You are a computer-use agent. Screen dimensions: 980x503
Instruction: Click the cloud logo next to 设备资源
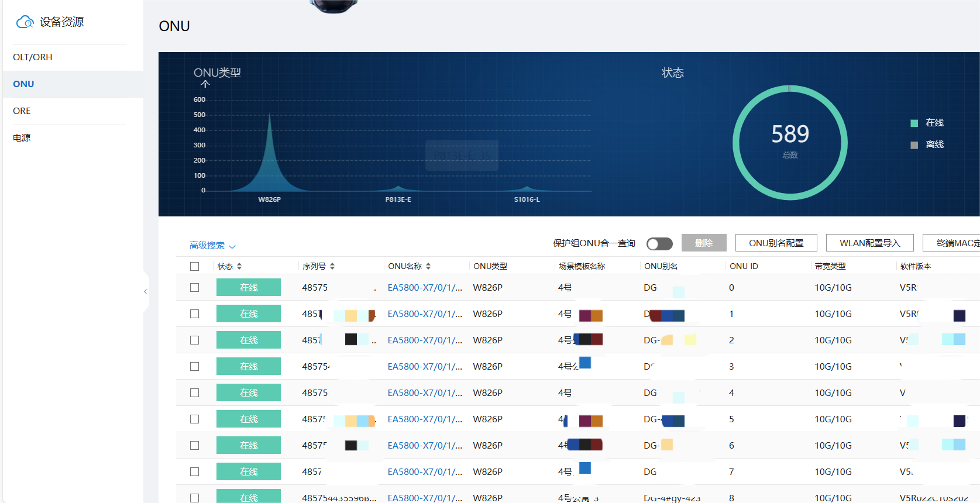point(25,22)
